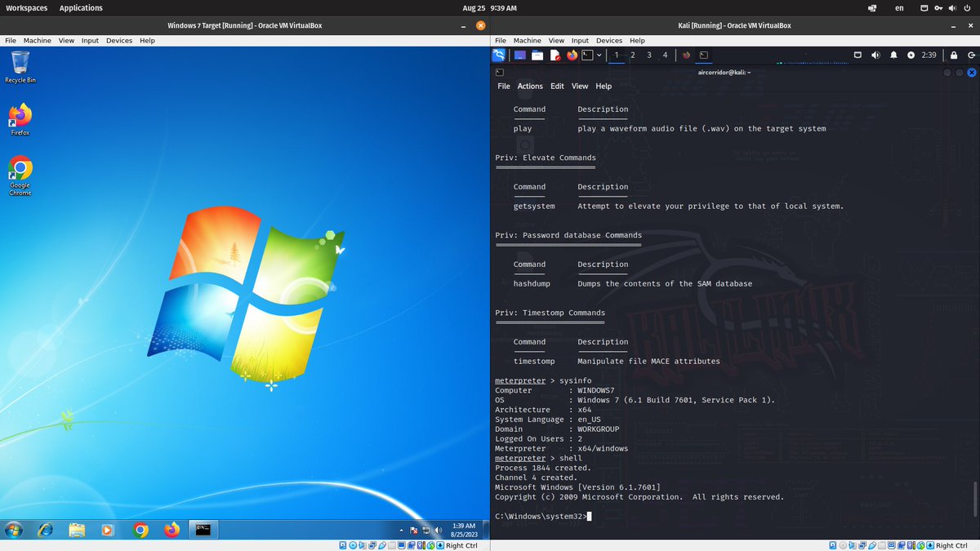The width and height of the screenshot is (980, 551).
Task: Launch Internet Explorer from Windows taskbar
Action: [x=45, y=530]
